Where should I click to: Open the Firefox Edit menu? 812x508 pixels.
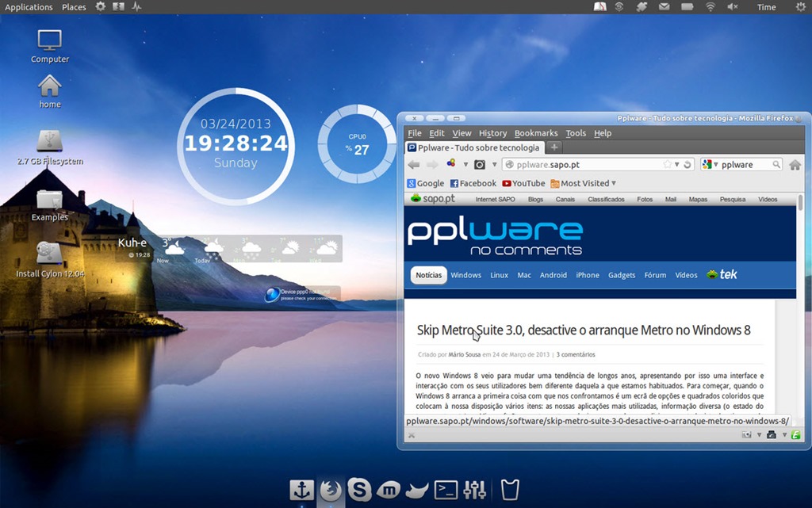click(x=437, y=133)
